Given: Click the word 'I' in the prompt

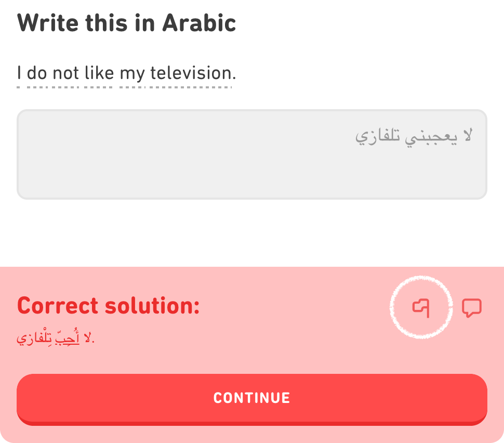Looking at the screenshot, I should (20, 73).
